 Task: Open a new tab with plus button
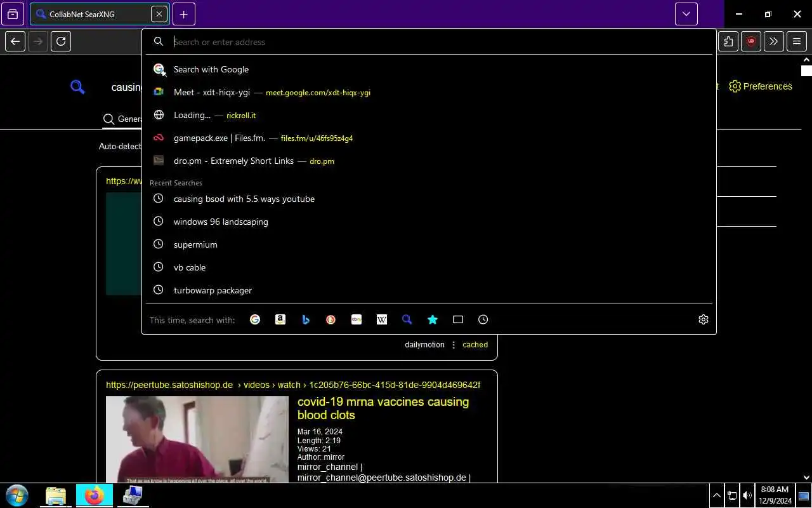183,14
